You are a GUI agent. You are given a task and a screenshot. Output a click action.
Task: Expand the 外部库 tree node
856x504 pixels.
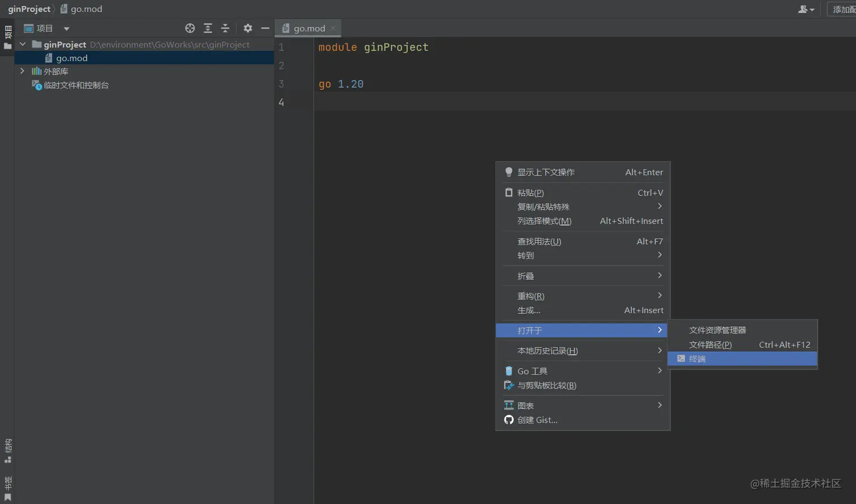click(x=22, y=71)
